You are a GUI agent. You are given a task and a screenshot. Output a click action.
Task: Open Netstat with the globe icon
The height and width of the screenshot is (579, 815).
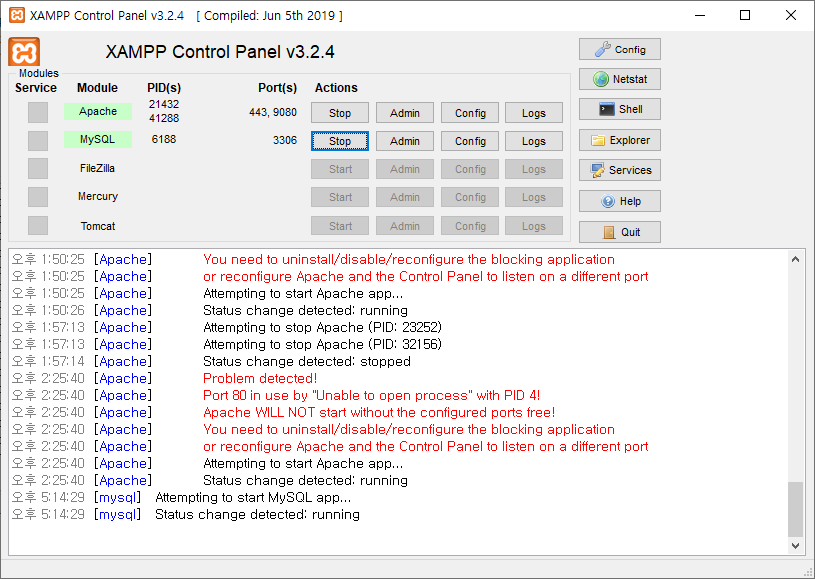tap(620, 79)
